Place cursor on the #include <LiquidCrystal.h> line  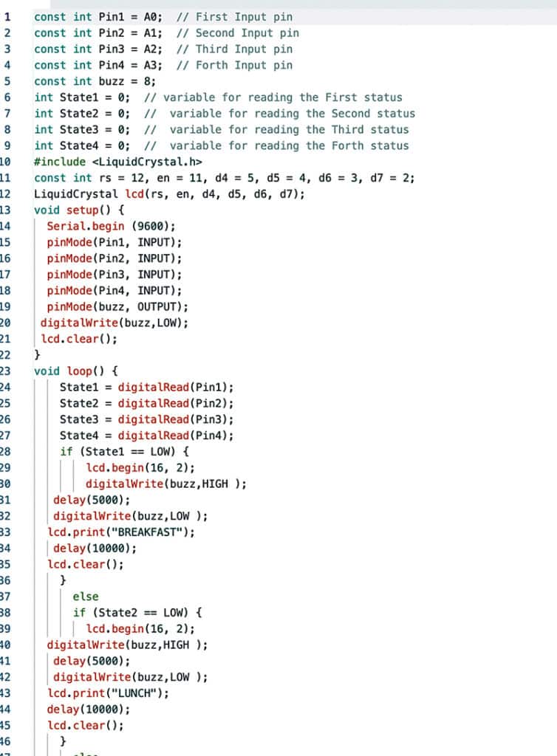[117, 162]
